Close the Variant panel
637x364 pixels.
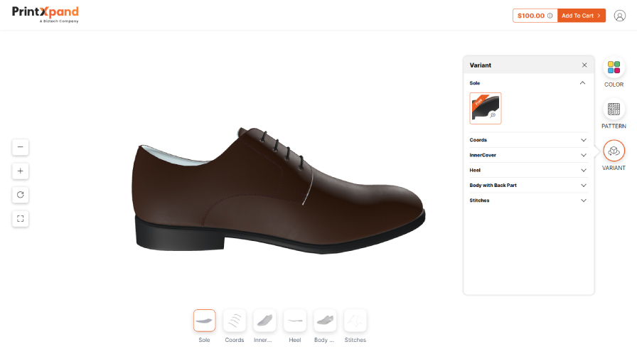[584, 65]
